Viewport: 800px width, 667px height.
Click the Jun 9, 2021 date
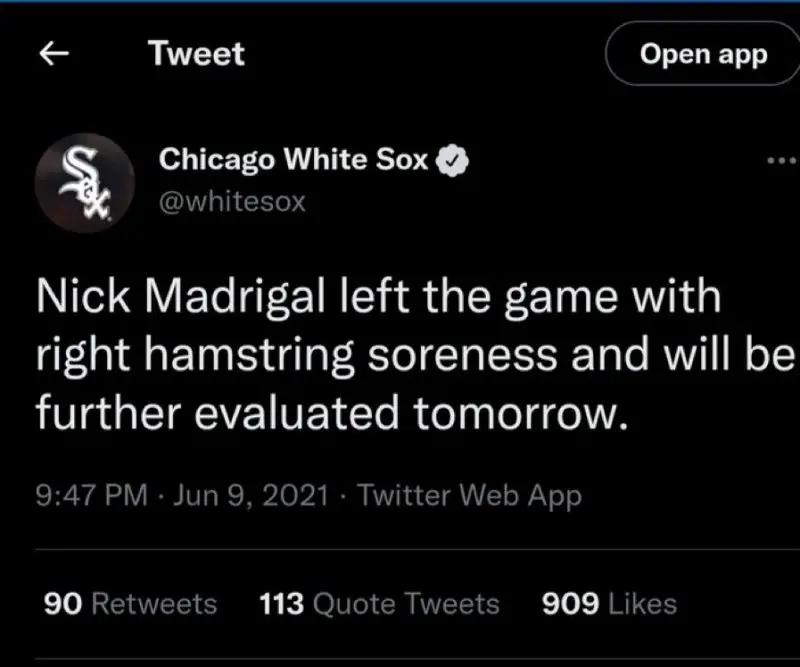(250, 494)
